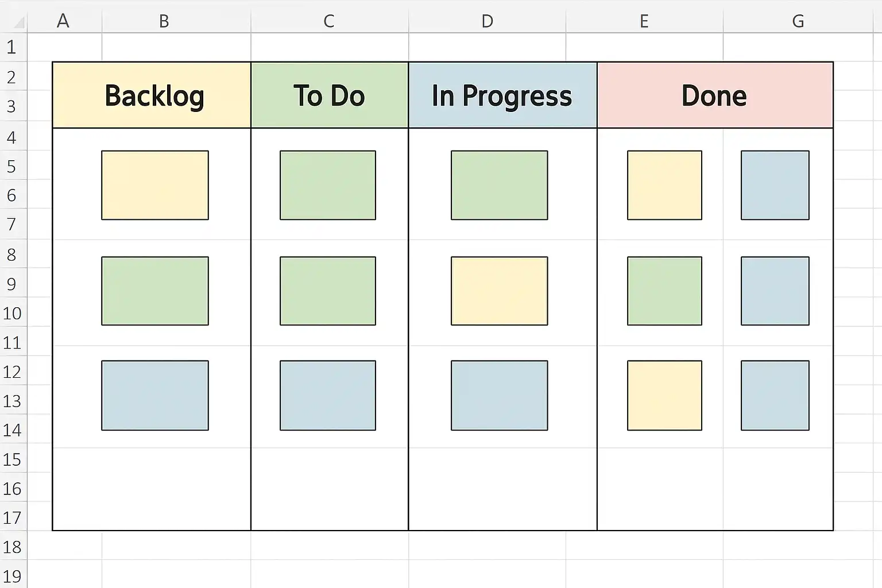Select the blue card in In Progress column
The width and height of the screenshot is (882, 588).
[x=500, y=396]
